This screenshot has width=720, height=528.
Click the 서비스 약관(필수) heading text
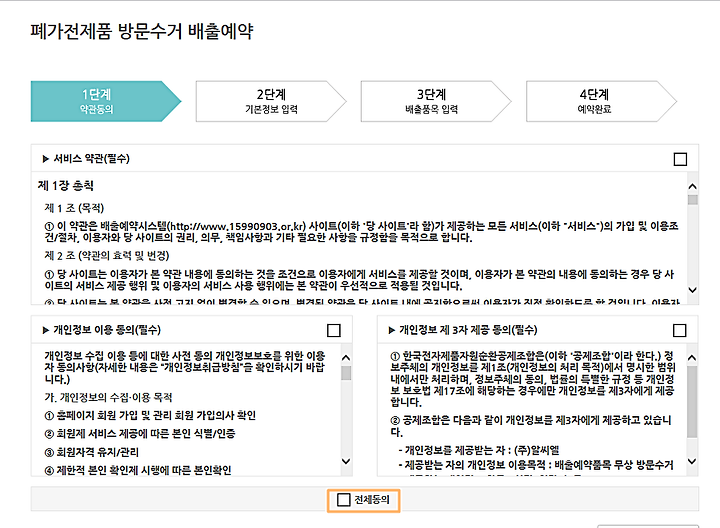(x=91, y=159)
